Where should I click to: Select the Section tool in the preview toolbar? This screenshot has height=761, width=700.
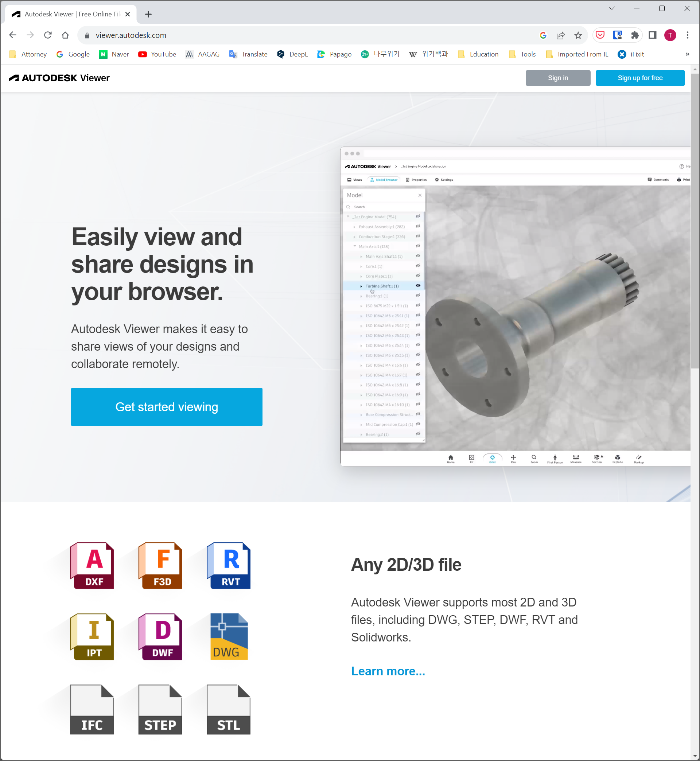point(597,459)
